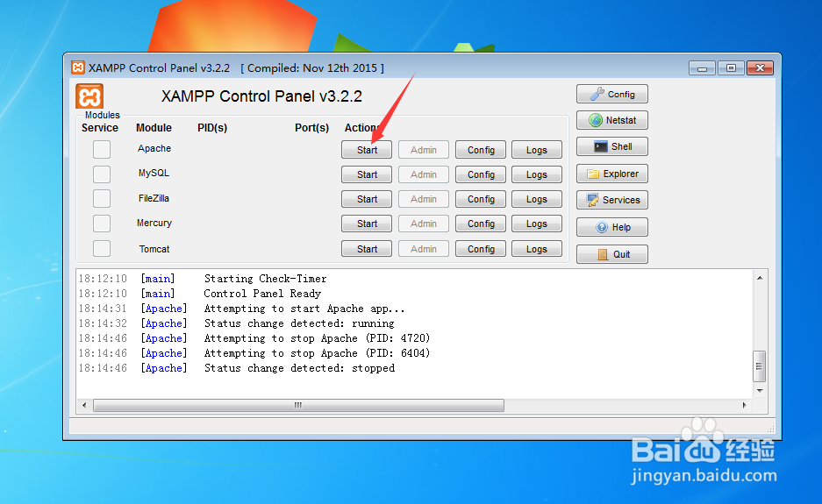Image resolution: width=822 pixels, height=504 pixels.
Task: Click the log scroll right arrow
Action: pos(745,405)
